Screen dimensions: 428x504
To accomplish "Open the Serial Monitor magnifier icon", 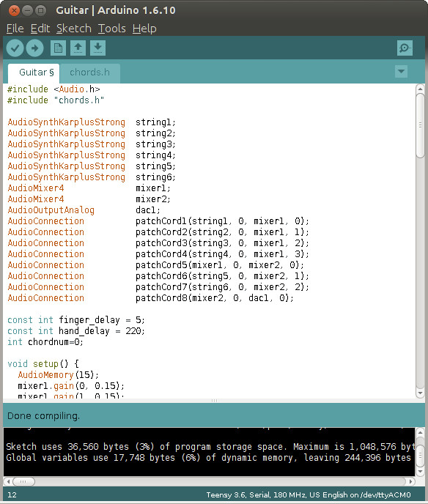I will [405, 48].
